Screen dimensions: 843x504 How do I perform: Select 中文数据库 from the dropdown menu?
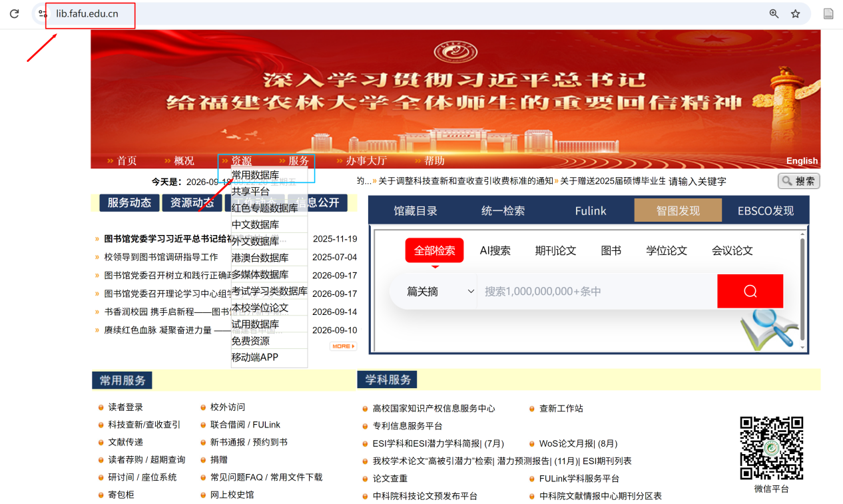click(x=269, y=224)
